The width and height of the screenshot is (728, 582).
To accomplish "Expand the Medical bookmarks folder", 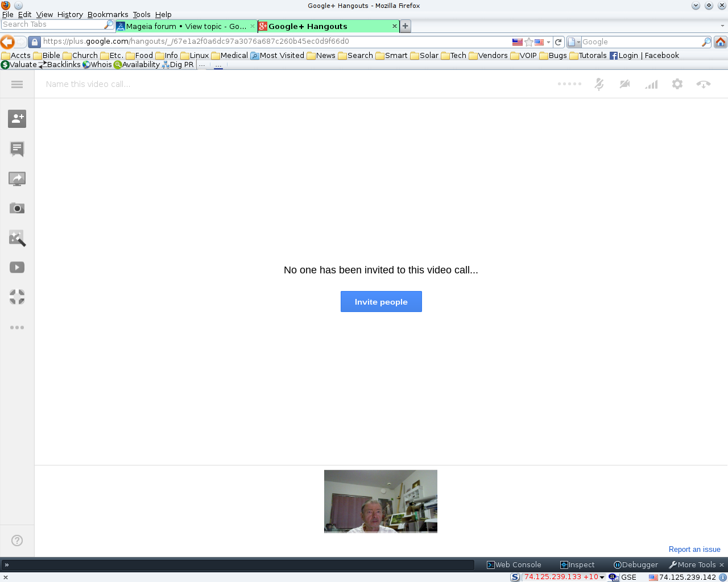I will (229, 56).
